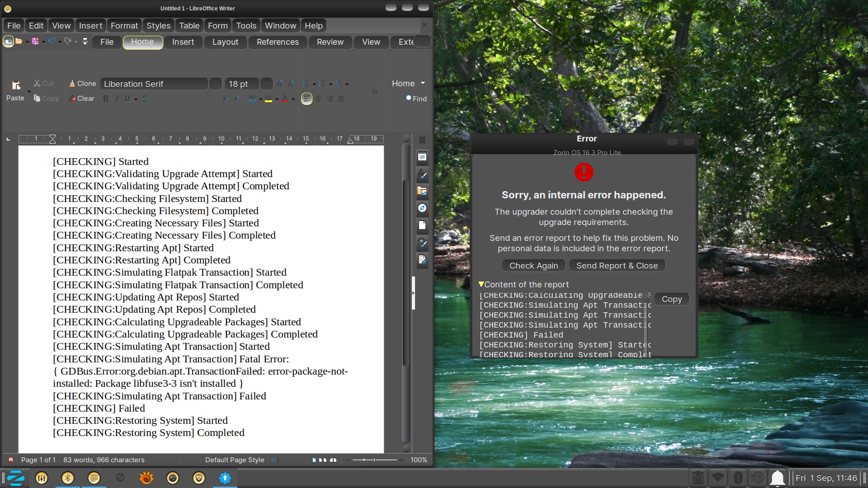Collapse Content of the report expander
Image resolution: width=868 pixels, height=488 pixels.
[x=481, y=284]
